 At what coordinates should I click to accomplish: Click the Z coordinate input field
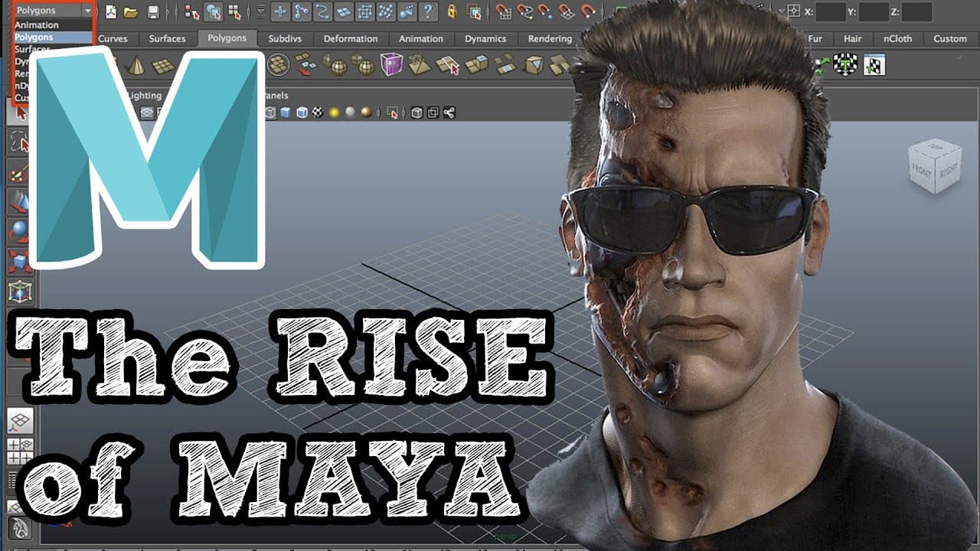pos(916,11)
